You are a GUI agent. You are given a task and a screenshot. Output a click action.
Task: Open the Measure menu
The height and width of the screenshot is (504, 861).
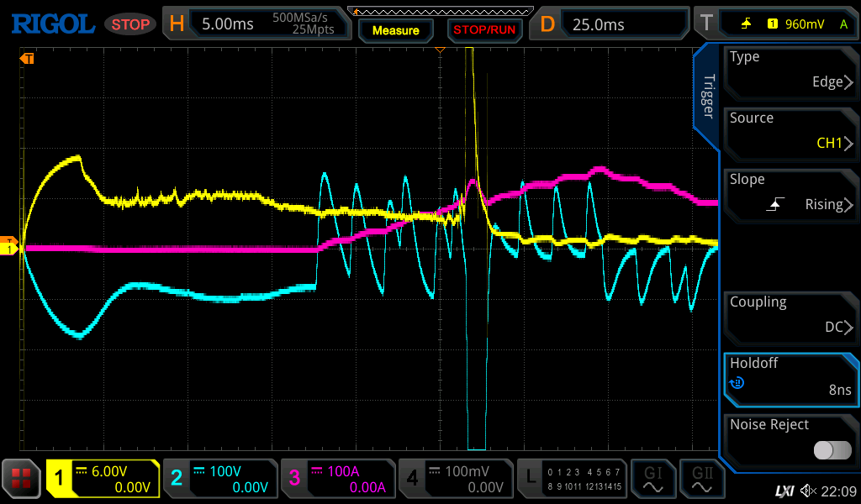click(395, 30)
